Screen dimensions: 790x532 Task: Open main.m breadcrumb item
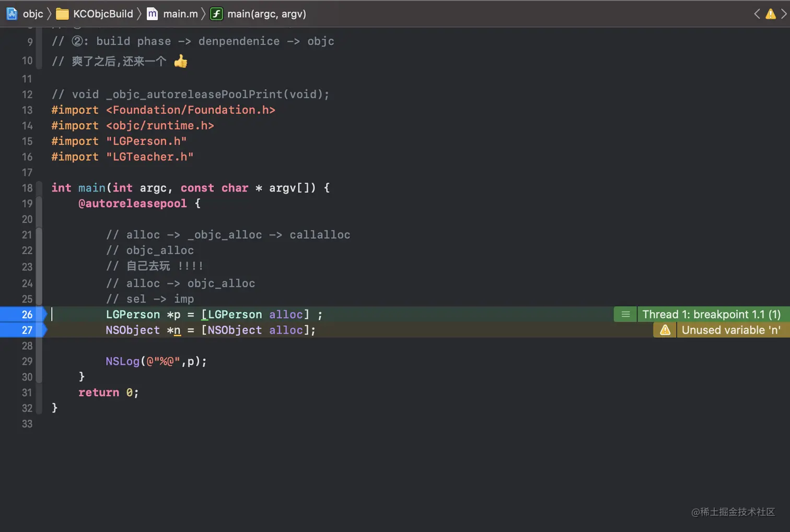click(x=180, y=14)
